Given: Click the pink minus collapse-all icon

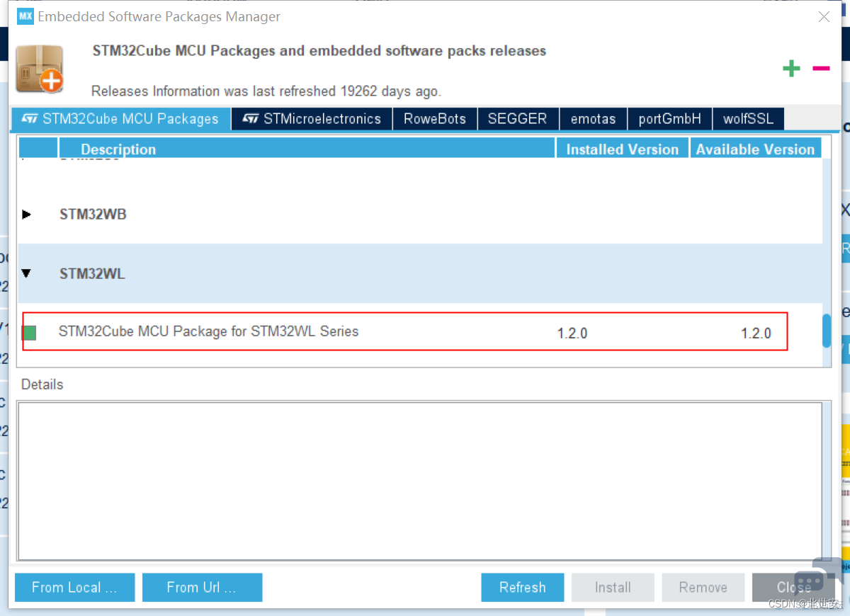Looking at the screenshot, I should pos(821,68).
